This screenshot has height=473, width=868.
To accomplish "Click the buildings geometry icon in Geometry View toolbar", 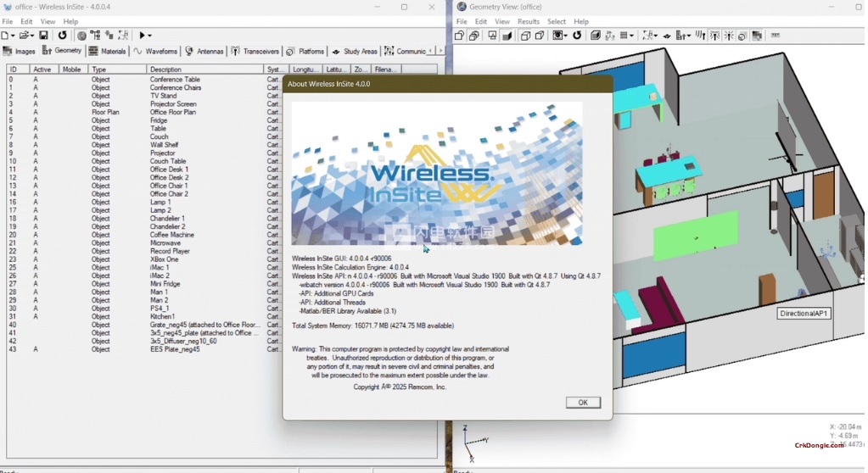I will pyautogui.click(x=680, y=36).
